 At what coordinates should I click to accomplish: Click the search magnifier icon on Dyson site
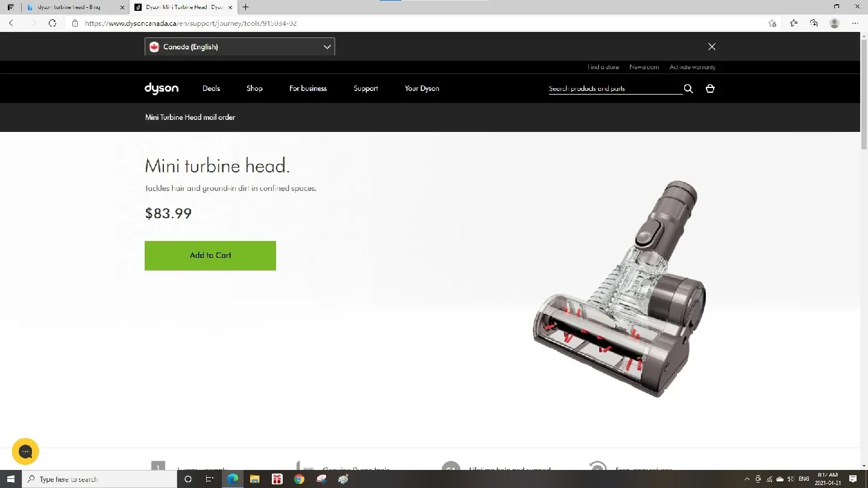(688, 89)
